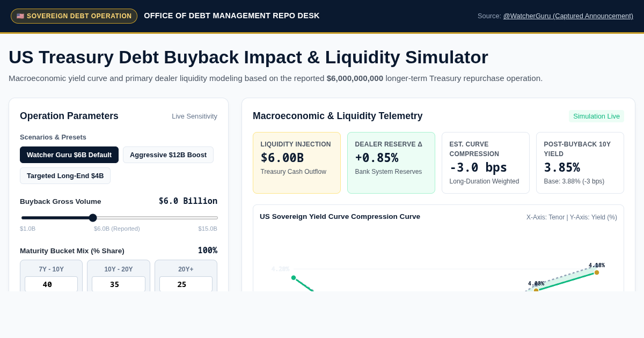The image size is (644, 338).
Task: Select the Est. Curve Compression card
Action: pyautogui.click(x=486, y=163)
